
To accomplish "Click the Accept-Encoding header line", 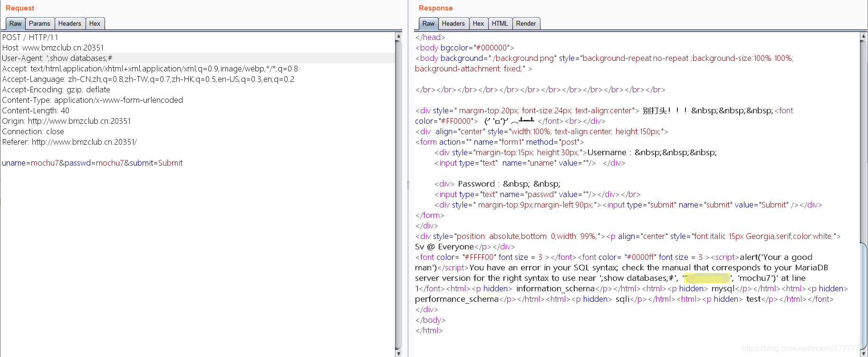I will coord(56,89).
